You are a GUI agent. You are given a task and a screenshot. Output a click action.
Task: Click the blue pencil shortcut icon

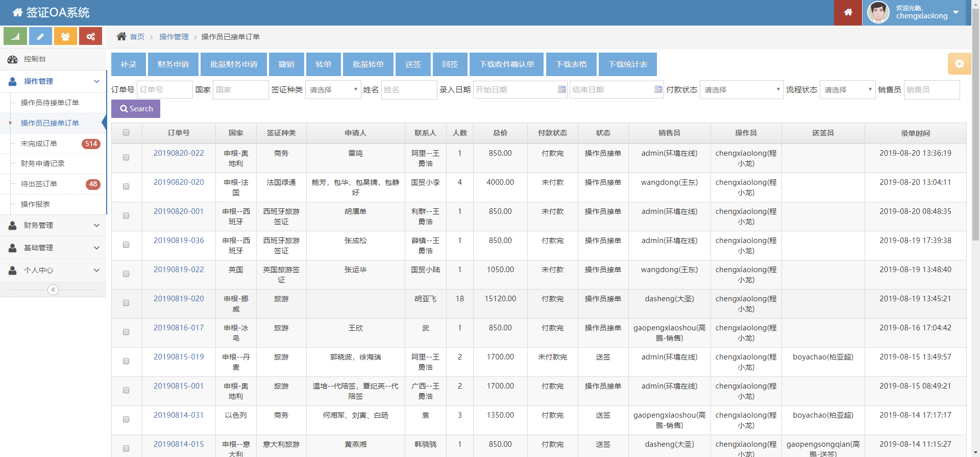[40, 36]
